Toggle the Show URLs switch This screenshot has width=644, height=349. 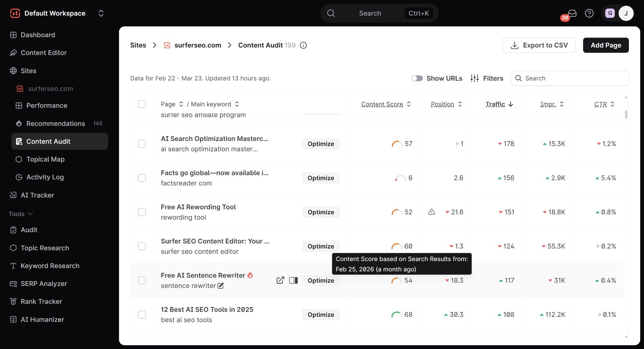point(417,78)
